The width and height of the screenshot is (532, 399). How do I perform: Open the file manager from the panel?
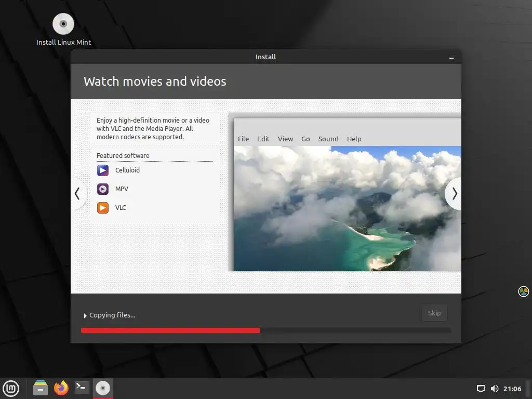pyautogui.click(x=41, y=388)
